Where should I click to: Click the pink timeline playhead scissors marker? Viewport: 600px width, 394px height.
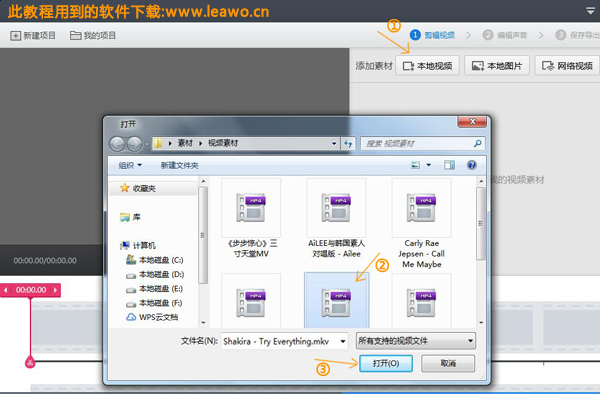[x=30, y=361]
